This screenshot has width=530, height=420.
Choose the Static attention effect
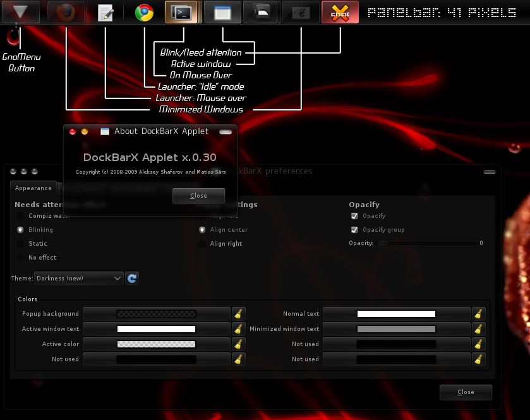click(20, 244)
